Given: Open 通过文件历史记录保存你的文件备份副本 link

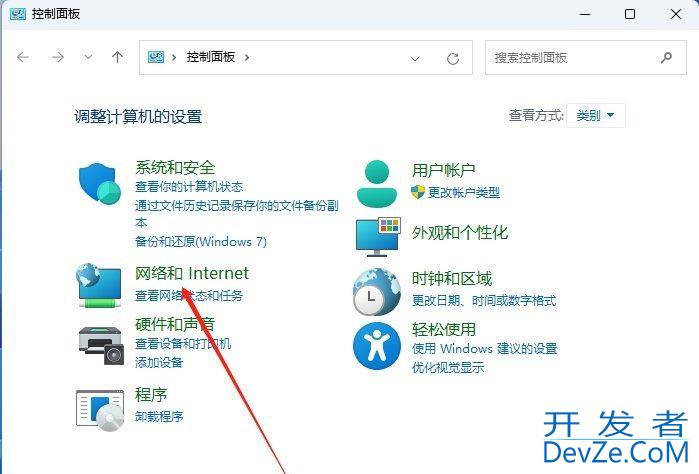Looking at the screenshot, I should tap(237, 214).
